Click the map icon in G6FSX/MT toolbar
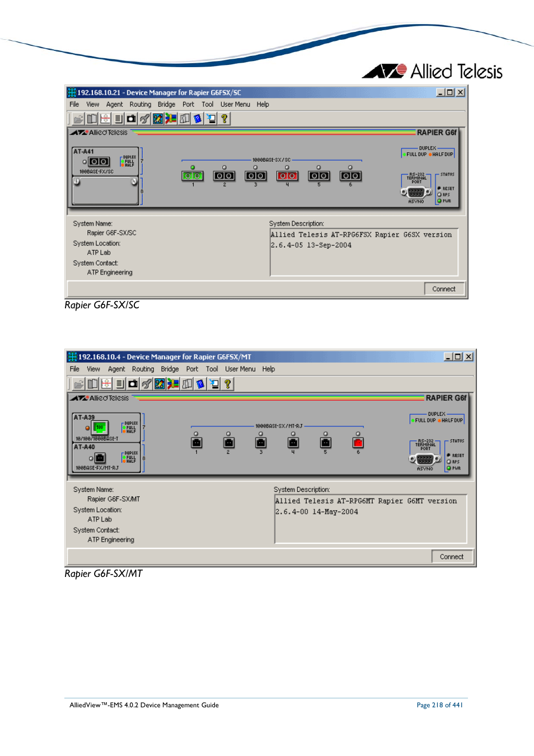The height and width of the screenshot is (756, 534). pyautogui.click(x=187, y=384)
